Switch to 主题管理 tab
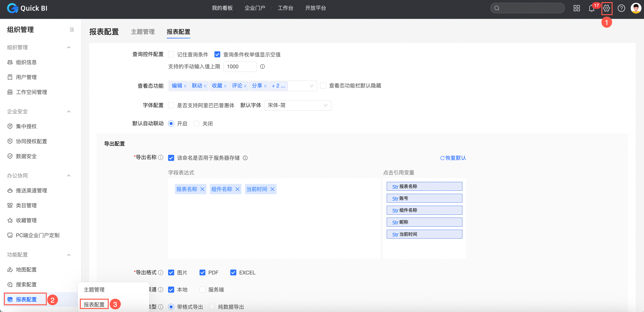 coord(143,32)
